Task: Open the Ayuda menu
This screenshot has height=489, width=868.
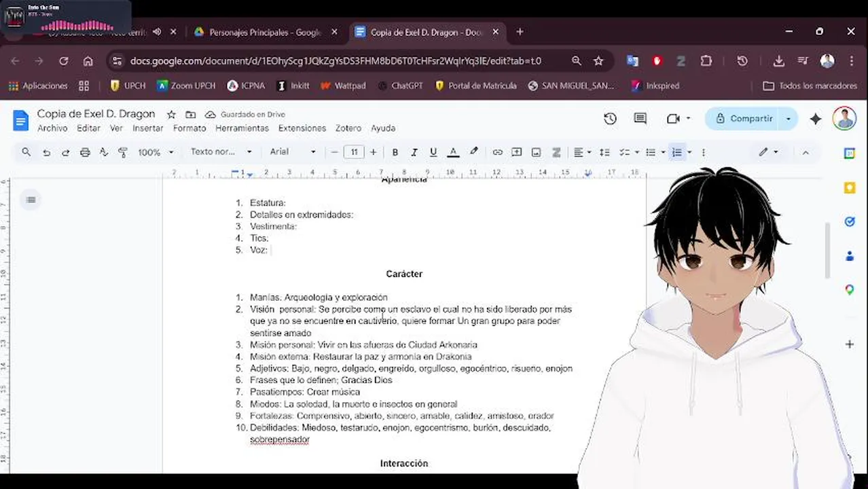Action: pyautogui.click(x=383, y=128)
